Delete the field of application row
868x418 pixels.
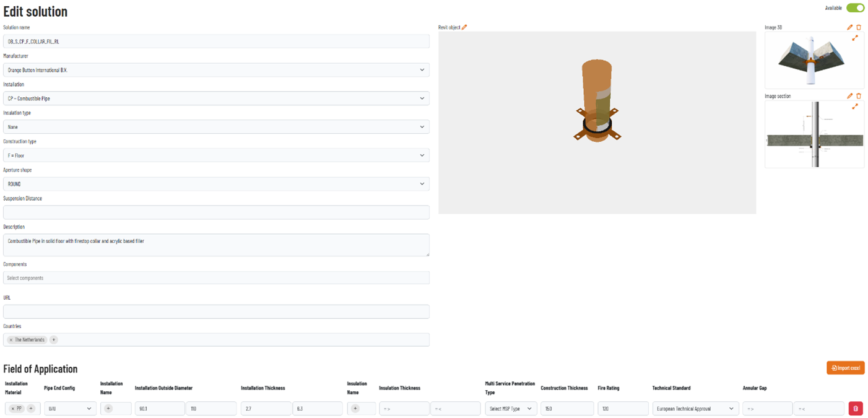855,409
